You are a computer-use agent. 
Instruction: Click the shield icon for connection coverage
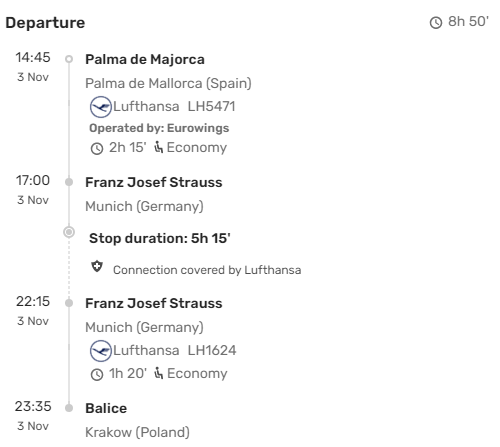[97, 267]
